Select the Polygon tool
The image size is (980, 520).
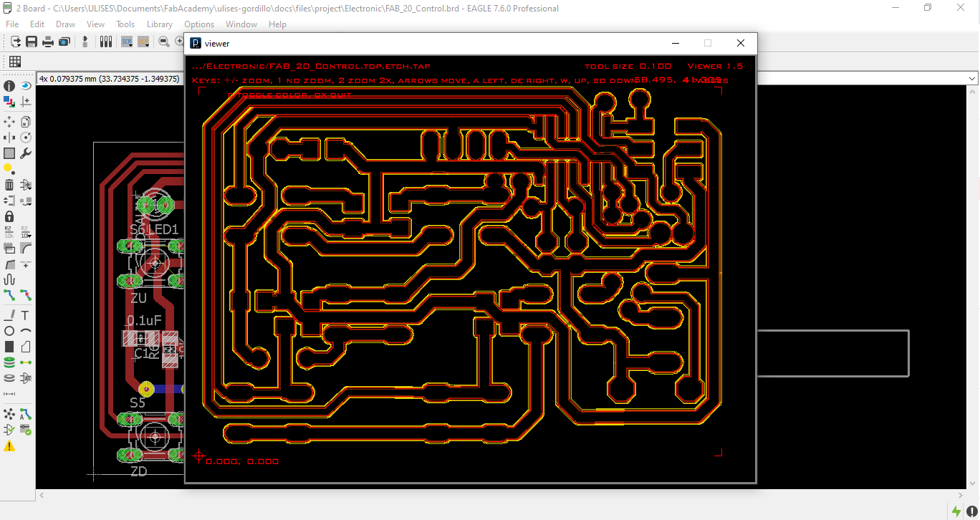pyautogui.click(x=26, y=347)
